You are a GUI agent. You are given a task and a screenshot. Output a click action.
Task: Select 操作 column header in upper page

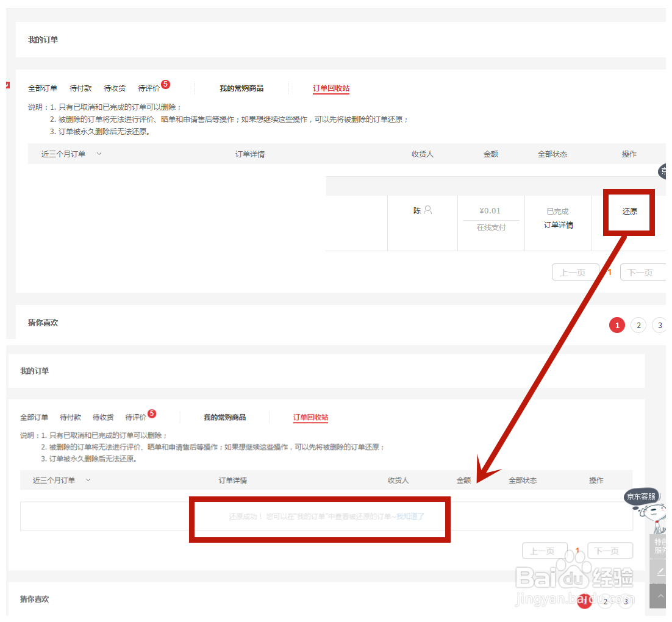coord(629,154)
